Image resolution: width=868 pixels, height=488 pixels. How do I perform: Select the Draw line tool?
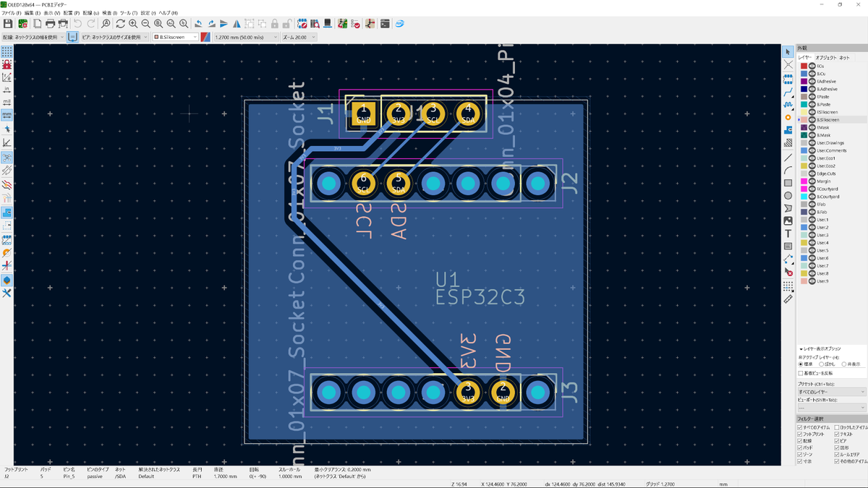coord(788,157)
